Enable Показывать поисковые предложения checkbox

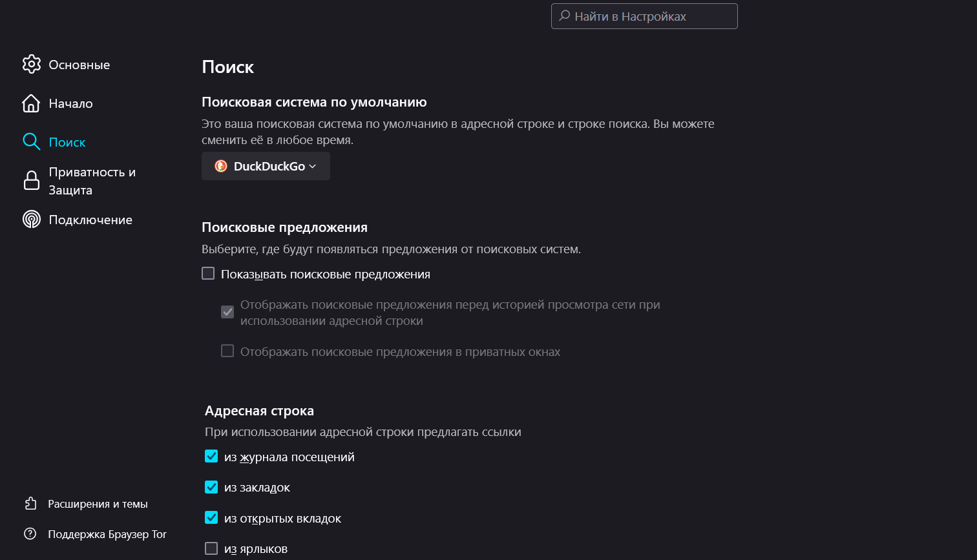coord(208,274)
